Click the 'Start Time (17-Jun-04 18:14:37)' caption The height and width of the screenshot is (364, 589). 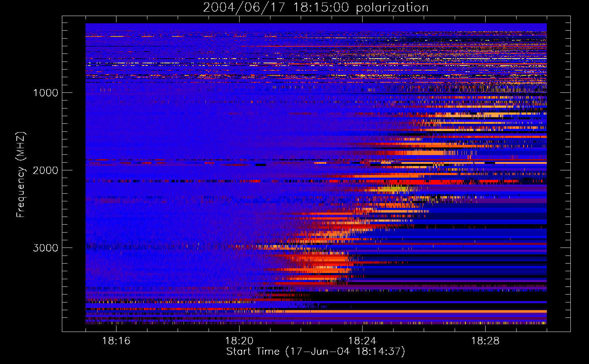pos(316,352)
